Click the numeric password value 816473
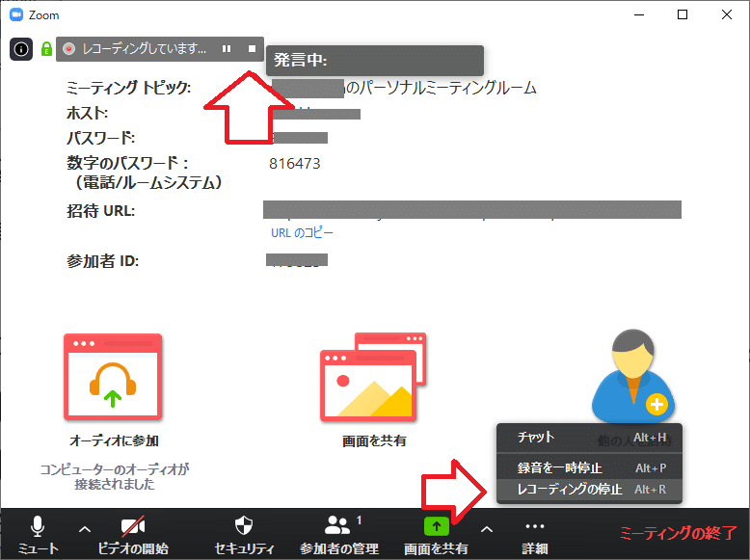The width and height of the screenshot is (750, 560). coord(295,164)
